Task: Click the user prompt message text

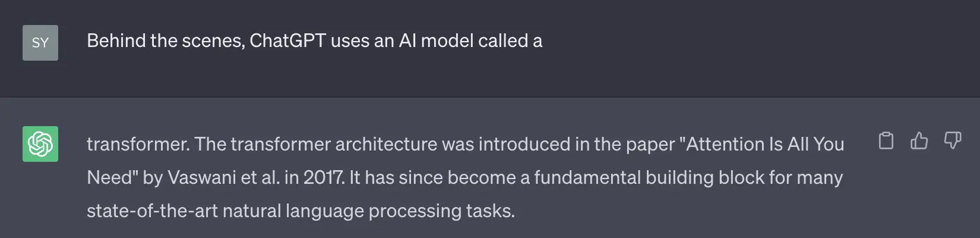Action: tap(314, 41)
